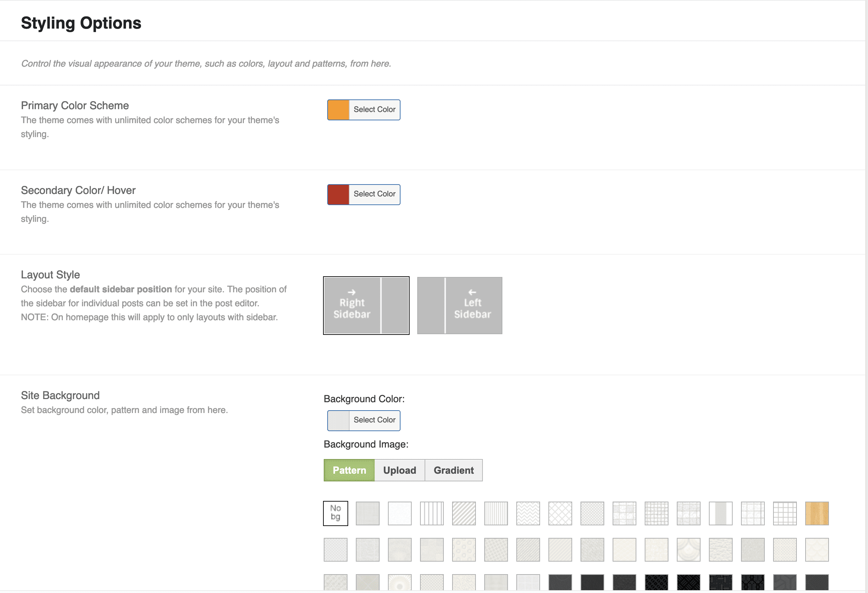Pick the first dark gray pattern thumbnail
This screenshot has height=593, width=868.
(560, 583)
